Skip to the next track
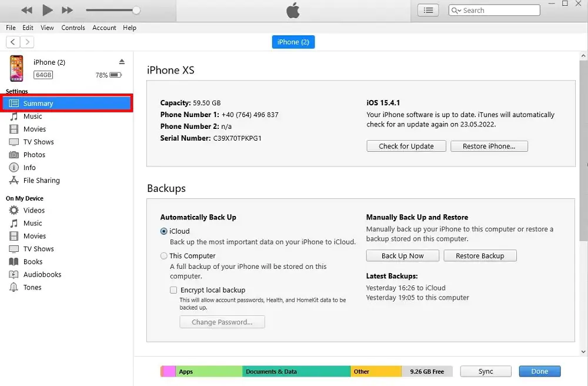Image resolution: width=588 pixels, height=386 pixels. pos(68,10)
